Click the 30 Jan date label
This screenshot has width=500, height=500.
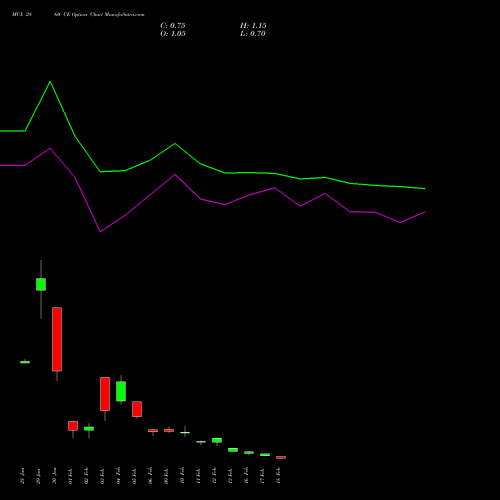pos(54,476)
